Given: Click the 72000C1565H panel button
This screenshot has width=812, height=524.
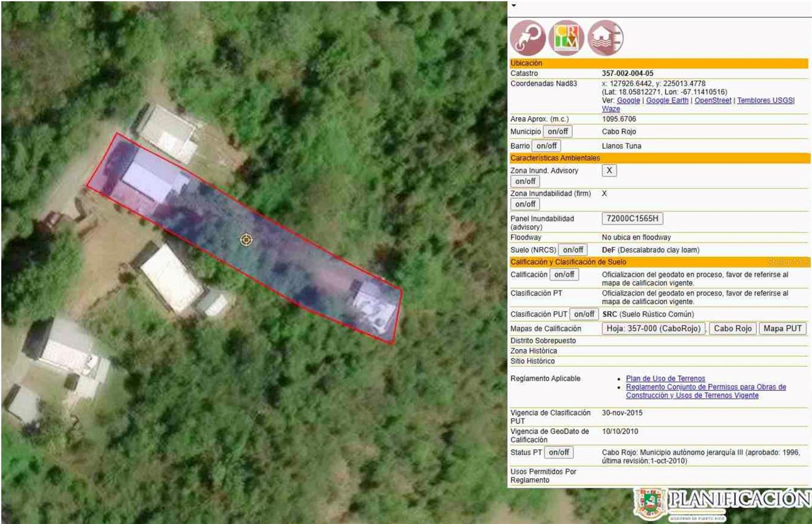Looking at the screenshot, I should (x=632, y=219).
